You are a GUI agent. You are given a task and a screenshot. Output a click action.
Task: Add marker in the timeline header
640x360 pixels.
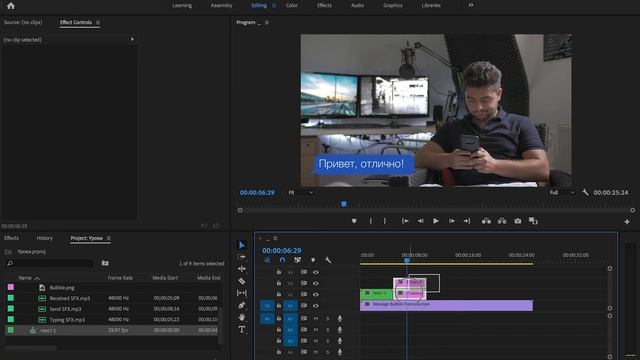(313, 260)
